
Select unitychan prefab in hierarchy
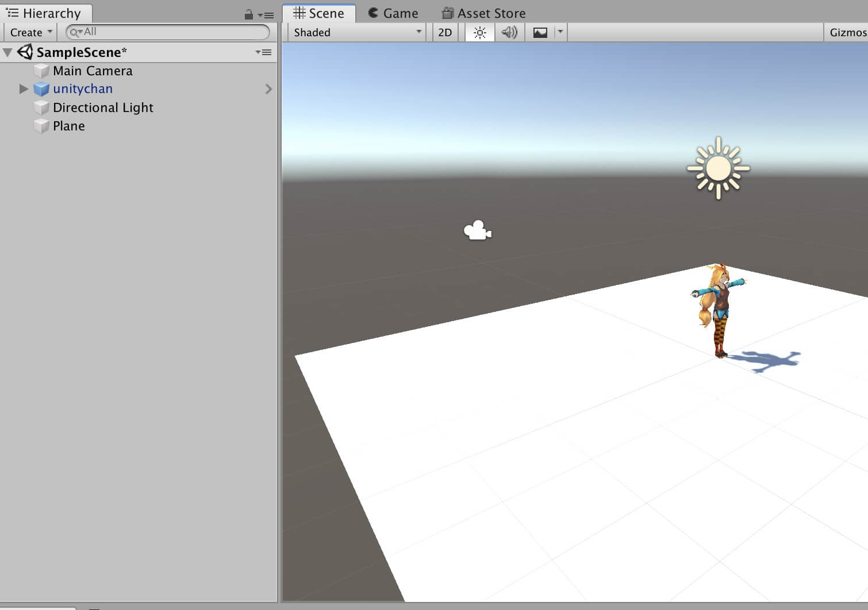coord(83,89)
